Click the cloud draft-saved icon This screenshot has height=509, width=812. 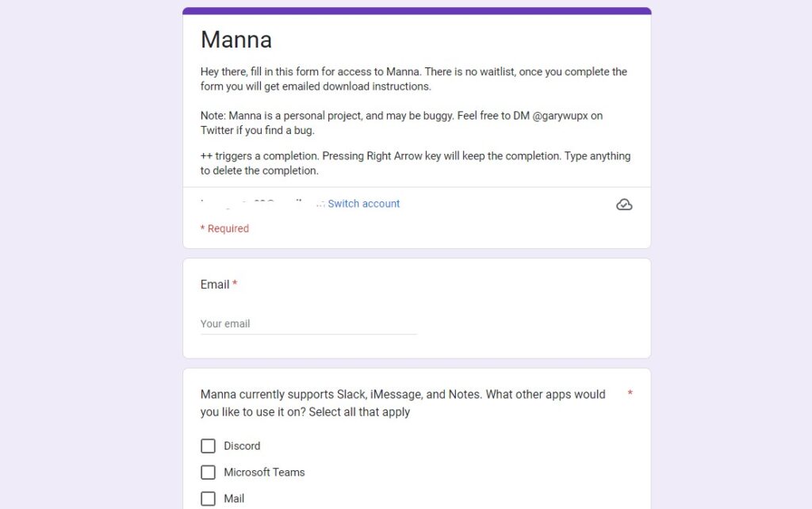pos(624,205)
